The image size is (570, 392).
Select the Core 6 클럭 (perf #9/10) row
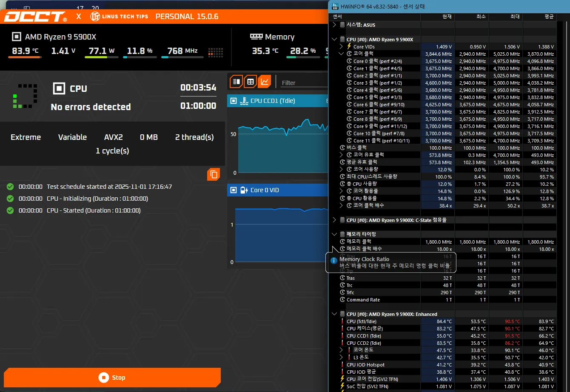[x=444, y=105]
